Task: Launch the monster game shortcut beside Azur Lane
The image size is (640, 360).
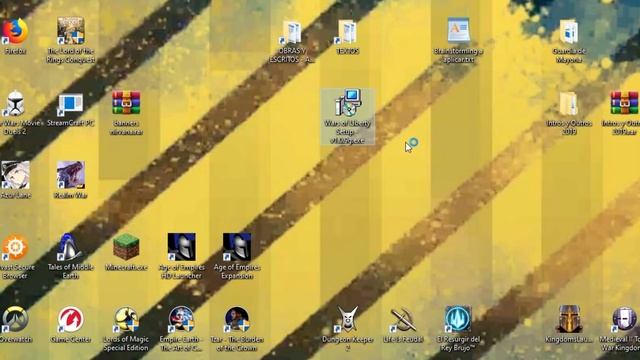Action: 71,175
